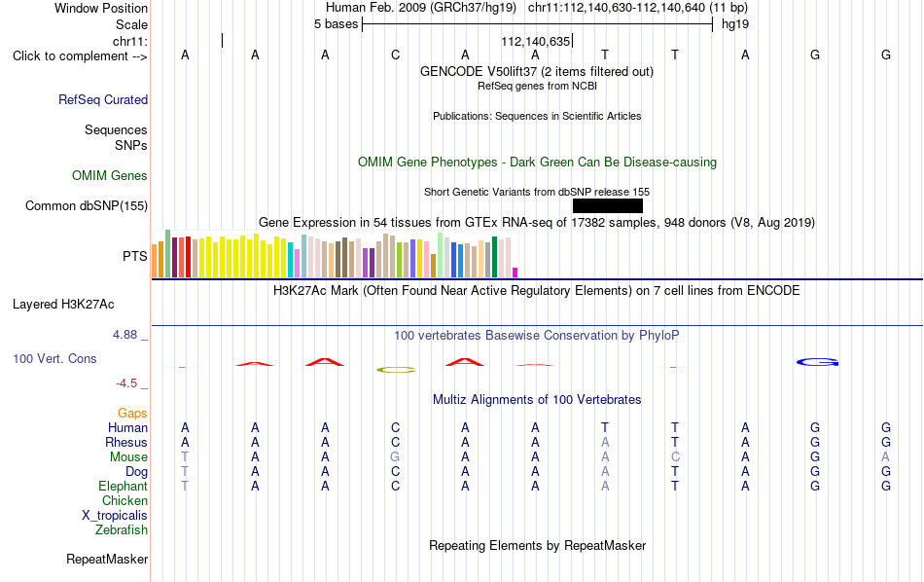Click the H3K27Ac Mark ENCODE title
The width and height of the screenshot is (924, 582).
click(537, 291)
